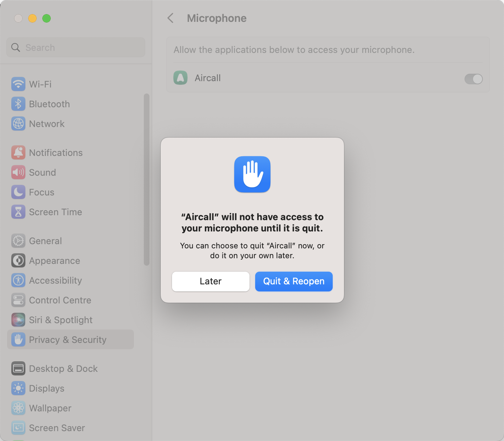Select Displays label

pyautogui.click(x=47, y=388)
